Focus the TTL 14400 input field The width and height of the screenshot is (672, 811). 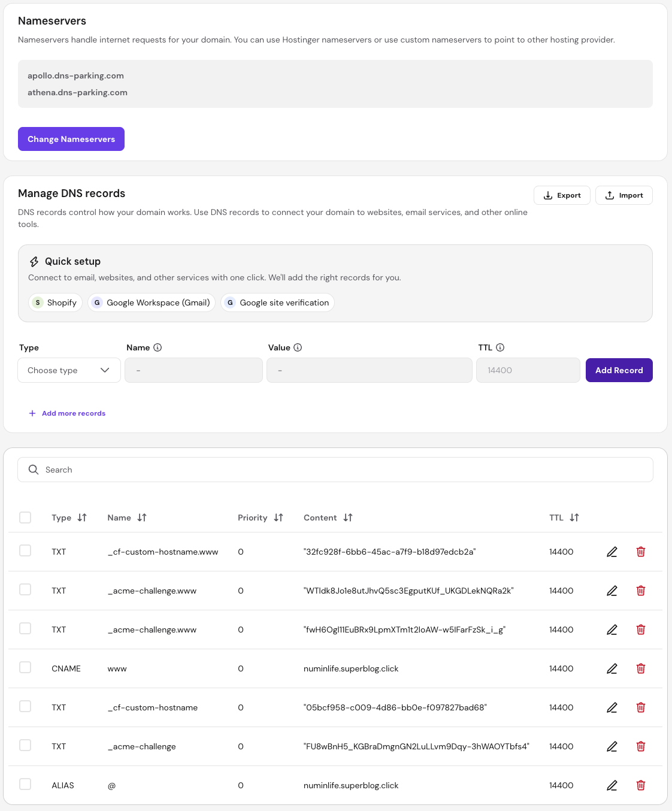point(528,370)
